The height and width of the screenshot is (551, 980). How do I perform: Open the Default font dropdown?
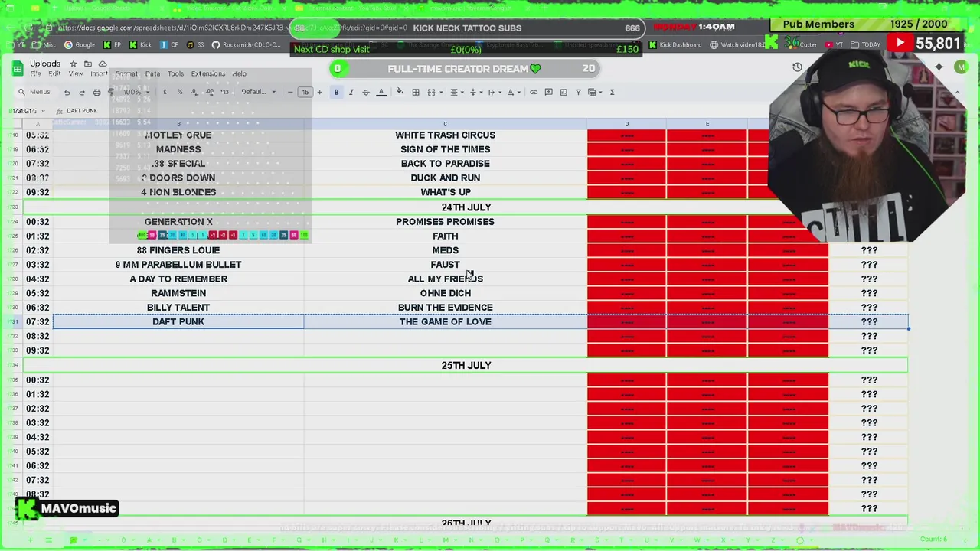pyautogui.click(x=258, y=92)
